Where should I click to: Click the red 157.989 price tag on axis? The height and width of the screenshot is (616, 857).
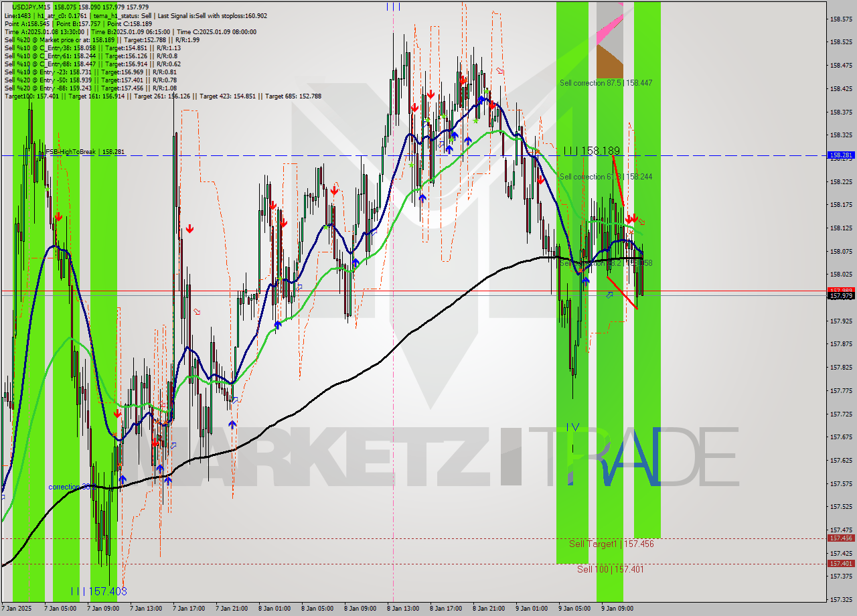pyautogui.click(x=841, y=291)
